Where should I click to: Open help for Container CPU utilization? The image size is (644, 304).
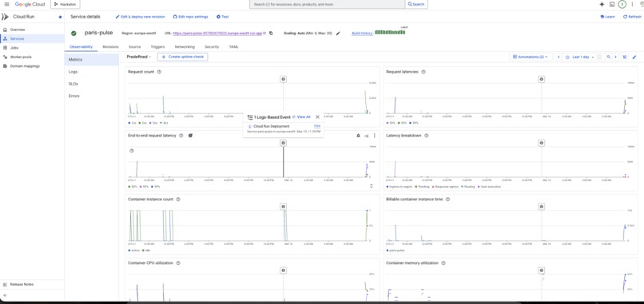click(178, 263)
